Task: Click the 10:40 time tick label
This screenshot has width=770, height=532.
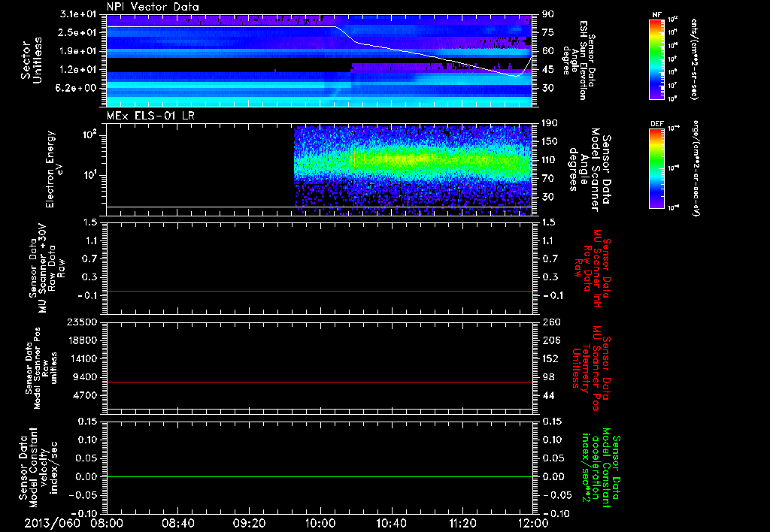Action: [x=391, y=523]
